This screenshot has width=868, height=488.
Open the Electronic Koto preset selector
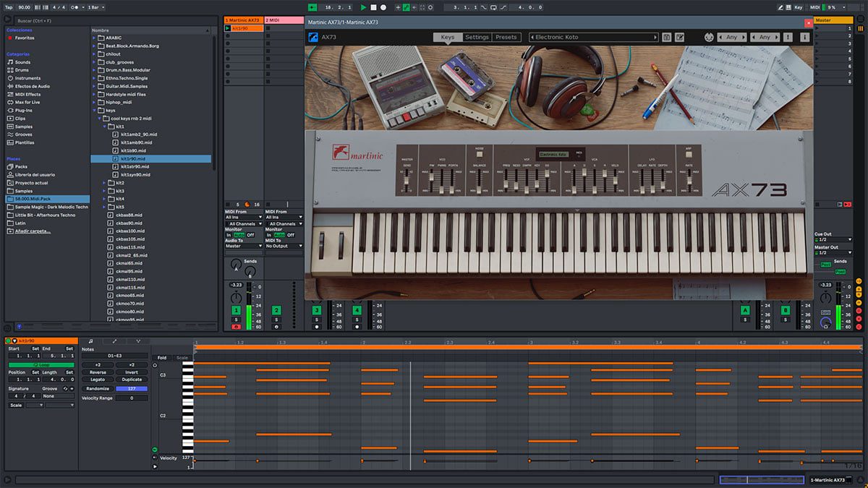click(x=595, y=37)
